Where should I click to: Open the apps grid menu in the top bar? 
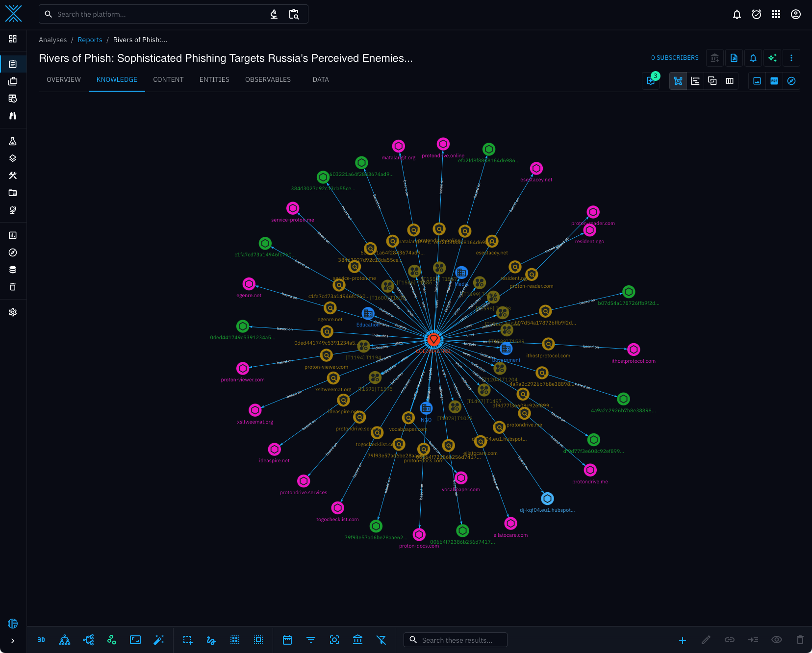pyautogui.click(x=776, y=14)
